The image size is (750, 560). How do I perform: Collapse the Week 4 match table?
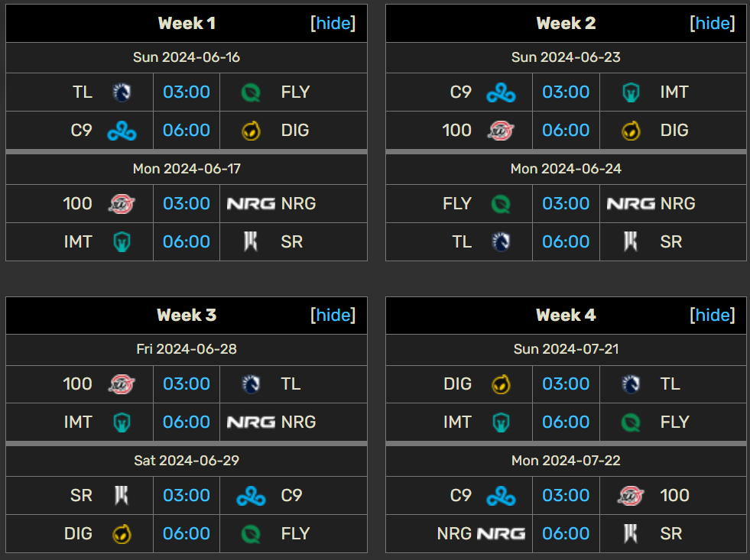(713, 315)
